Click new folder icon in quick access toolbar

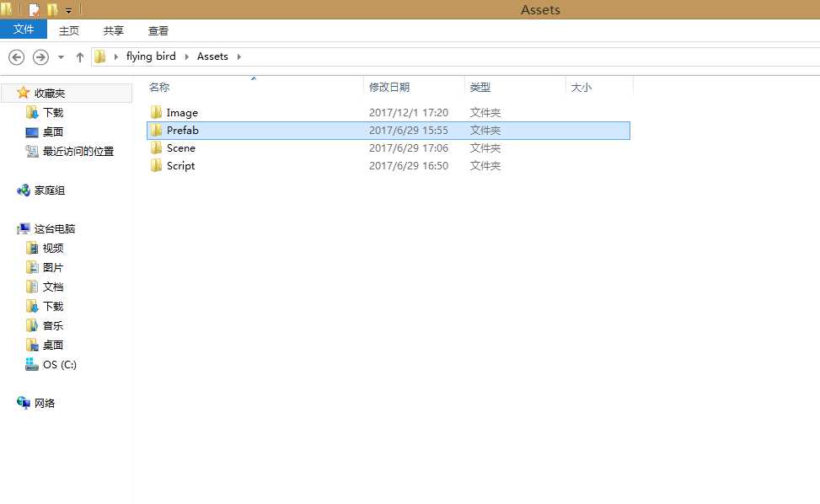coord(52,9)
